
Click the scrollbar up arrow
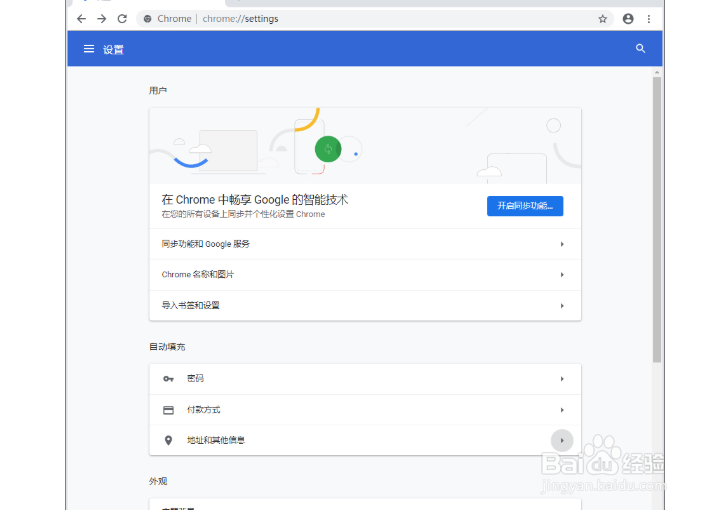coord(657,72)
